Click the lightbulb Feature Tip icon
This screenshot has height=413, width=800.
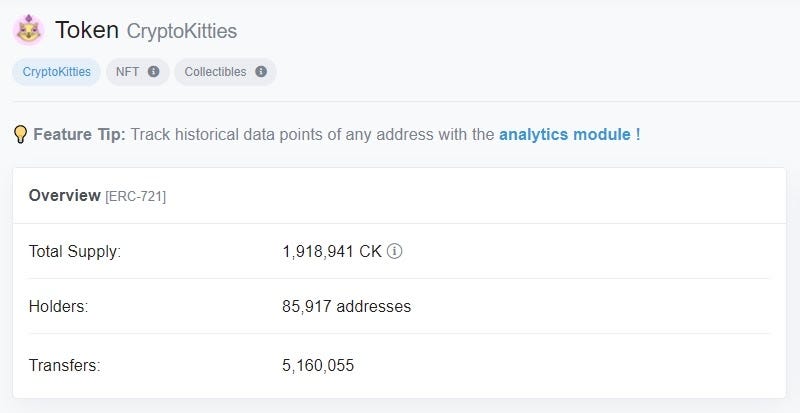click(x=20, y=135)
